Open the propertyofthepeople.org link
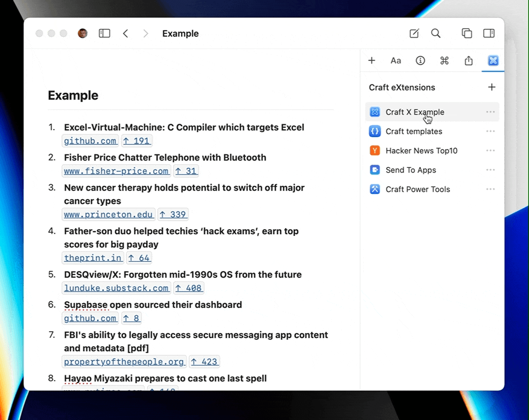Viewport: 529px width, 420px height. click(x=124, y=362)
